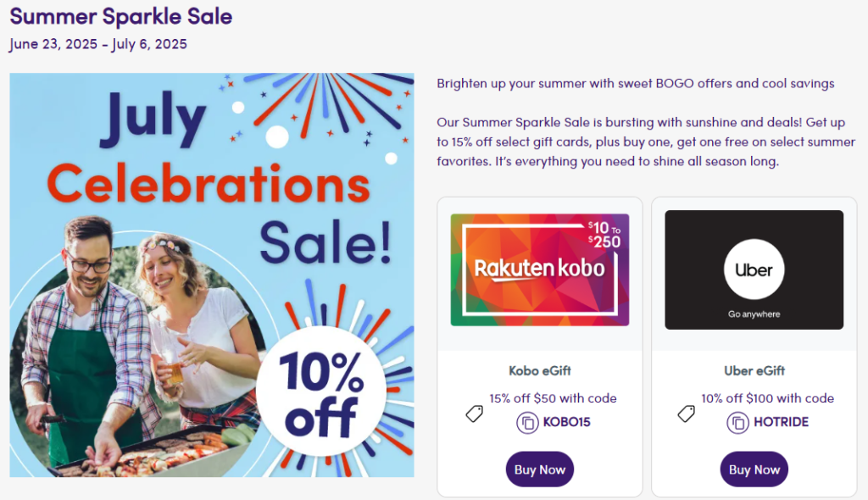Click the Summer Sparkle Sale heading
Screen dimensions: 868x500
[121, 16]
